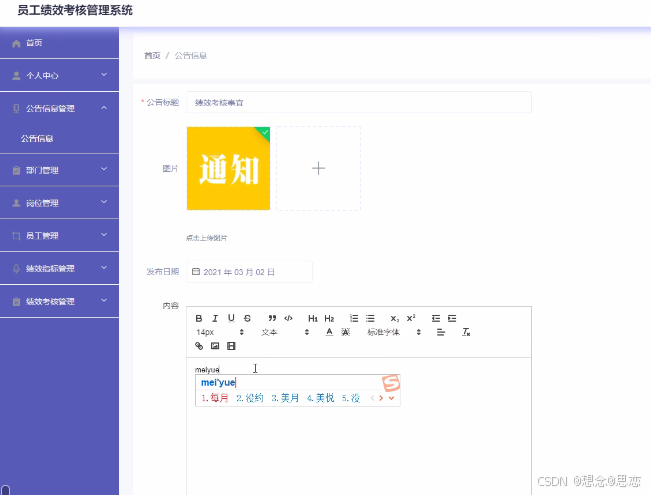Open 首页 in the sidebar
The height and width of the screenshot is (495, 651).
[x=59, y=43]
